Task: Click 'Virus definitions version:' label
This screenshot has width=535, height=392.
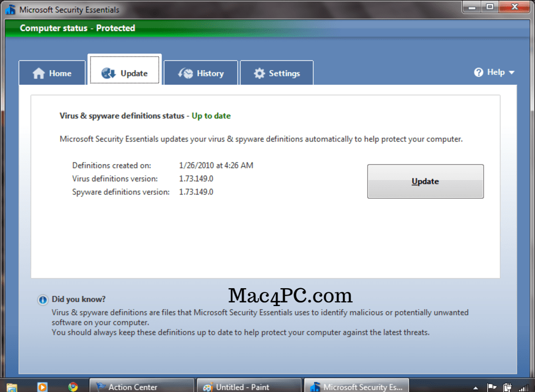Action: click(x=115, y=179)
